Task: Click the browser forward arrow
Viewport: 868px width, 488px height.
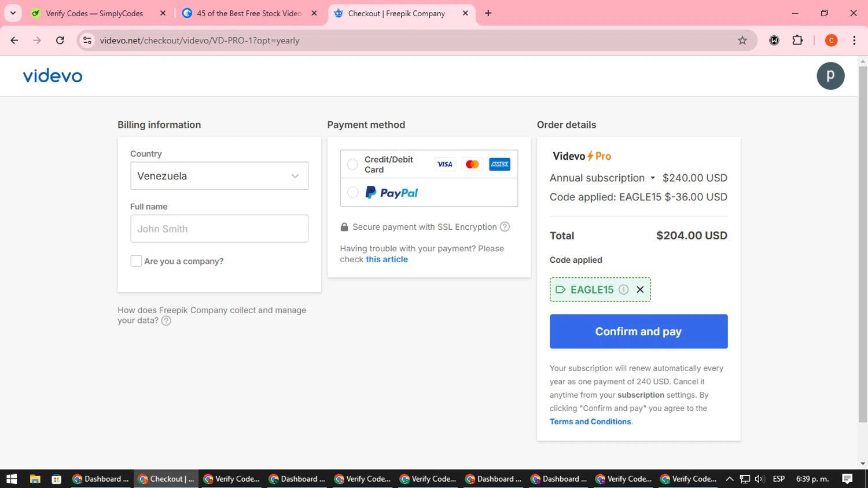Action: point(37,41)
